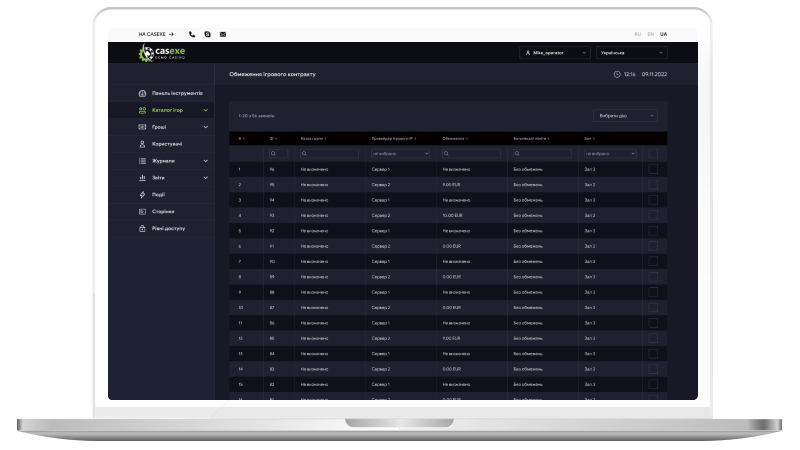Image resolution: width=800 pixels, height=450 pixels.
Task: Open the Журнали menu item
Action: pyautogui.click(x=163, y=161)
